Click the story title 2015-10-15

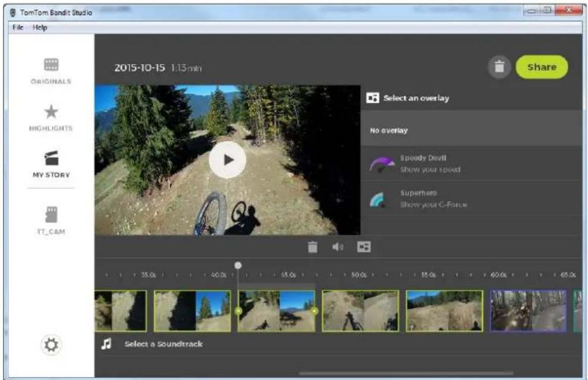pyautogui.click(x=140, y=68)
